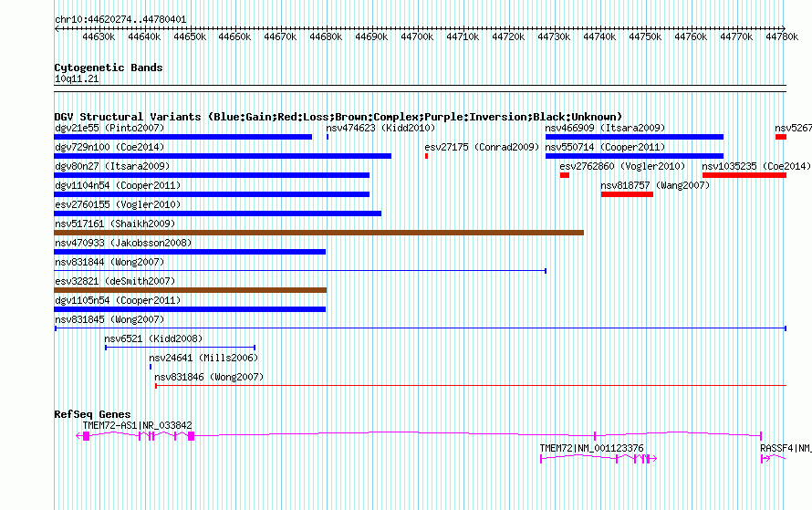Image resolution: width=812 pixels, height=510 pixels.
Task: Click the 44650k ruler tick label
Action: coord(190,36)
